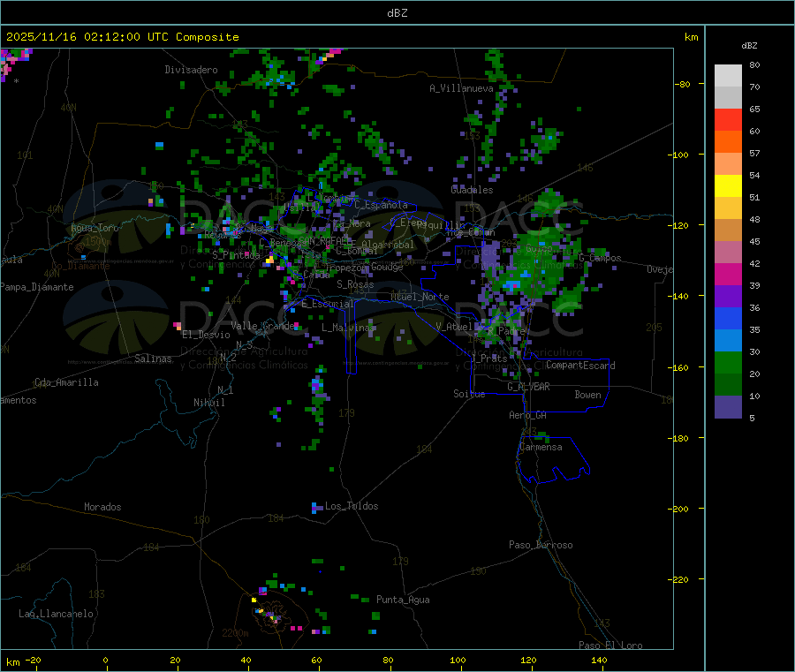
Task: Click the Salinas location label
Action: coord(153,359)
